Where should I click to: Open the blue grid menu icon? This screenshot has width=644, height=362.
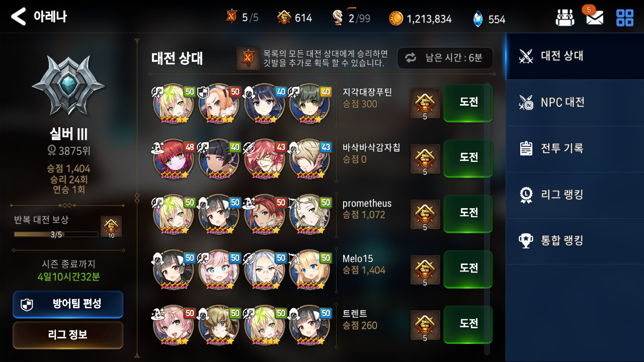coord(625,18)
